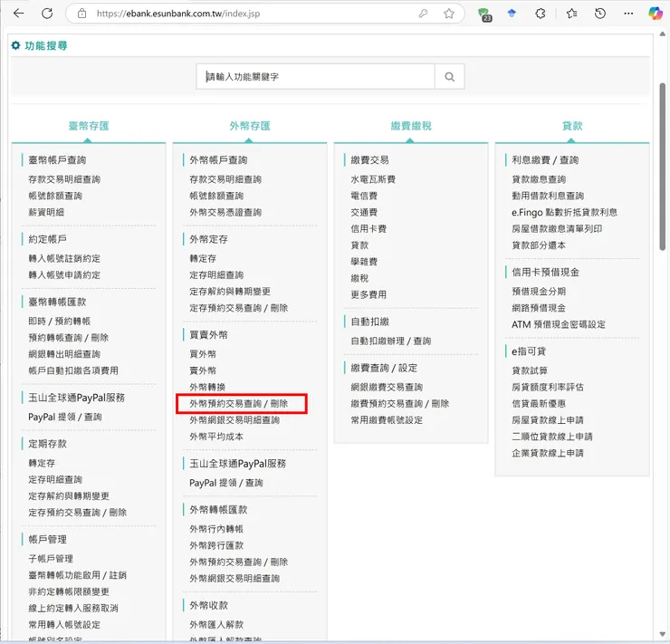
Task: Click the address bar URL
Action: 178,14
